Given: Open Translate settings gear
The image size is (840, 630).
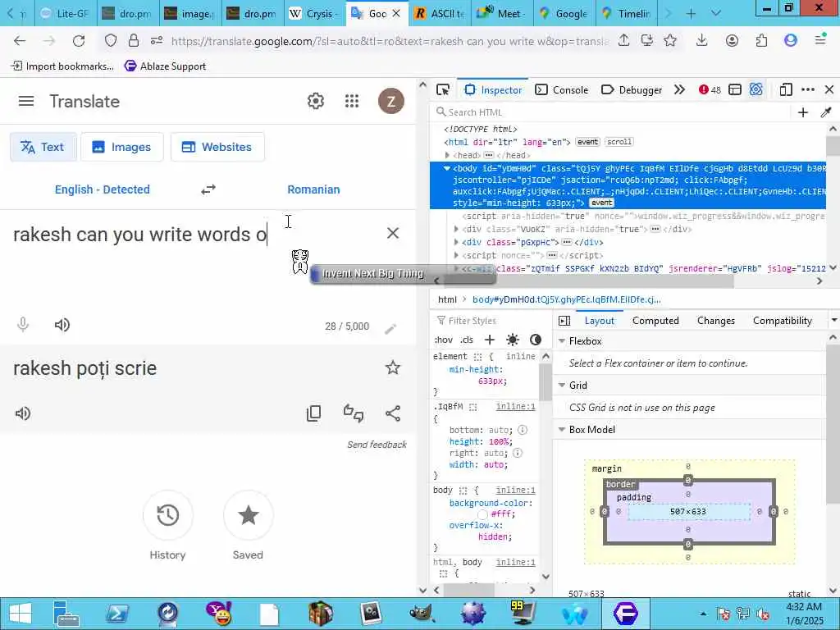Looking at the screenshot, I should tap(316, 101).
